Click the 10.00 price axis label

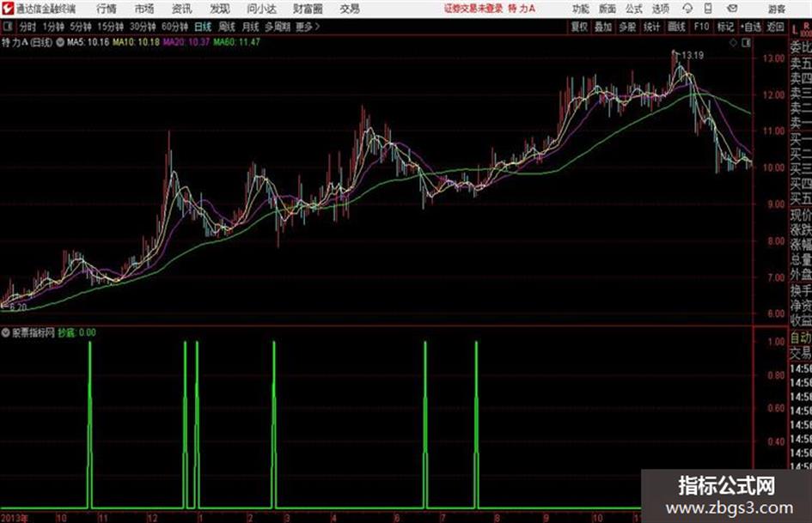pyautogui.click(x=773, y=167)
